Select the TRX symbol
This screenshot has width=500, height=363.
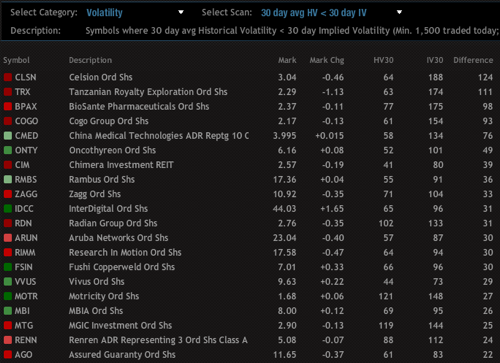tap(22, 92)
